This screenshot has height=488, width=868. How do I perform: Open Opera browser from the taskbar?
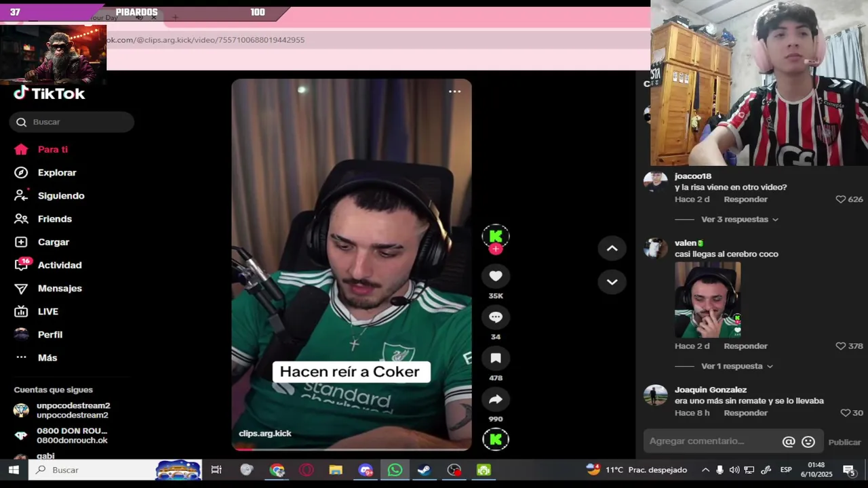(307, 470)
